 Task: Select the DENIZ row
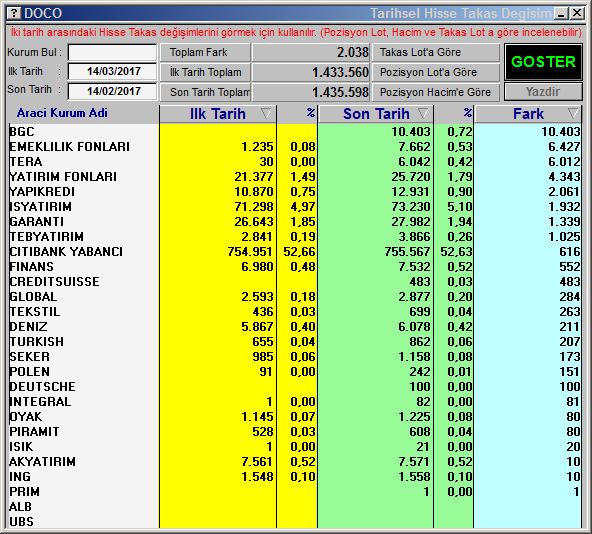point(294,327)
